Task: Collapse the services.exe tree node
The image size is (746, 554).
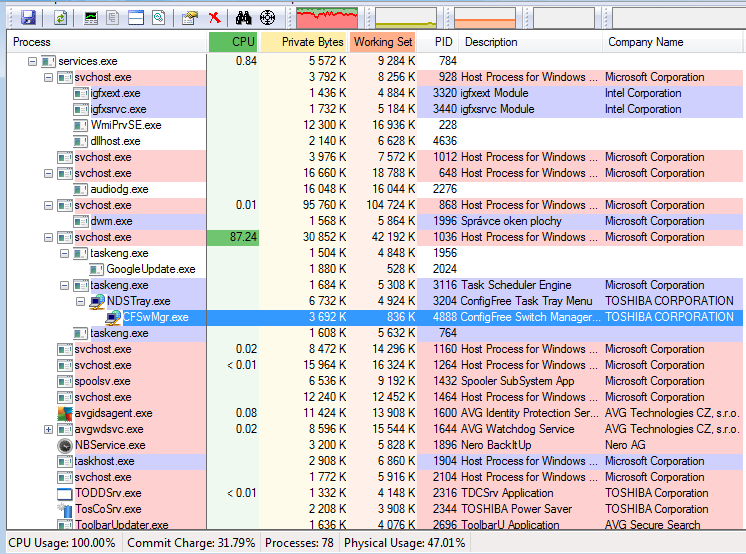Action: pos(33,61)
